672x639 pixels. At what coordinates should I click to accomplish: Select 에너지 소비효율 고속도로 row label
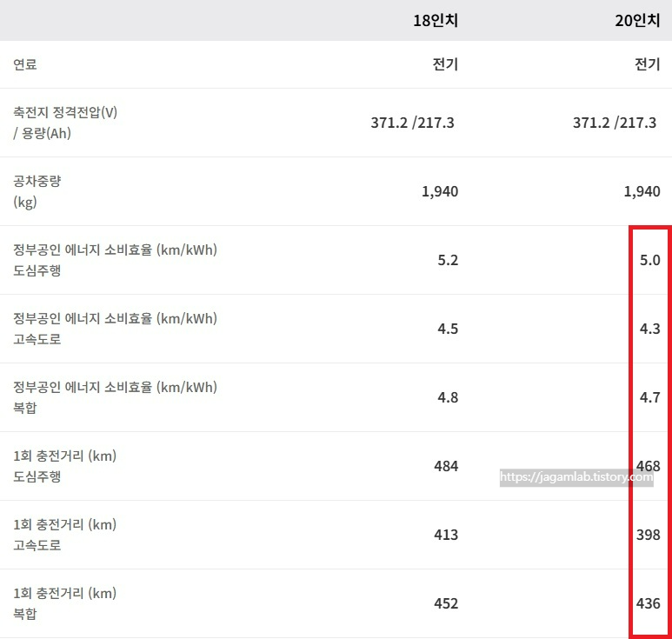pyautogui.click(x=116, y=329)
